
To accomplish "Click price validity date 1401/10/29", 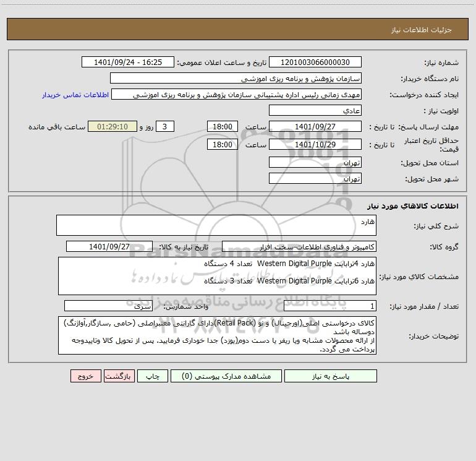I will click(315, 145).
